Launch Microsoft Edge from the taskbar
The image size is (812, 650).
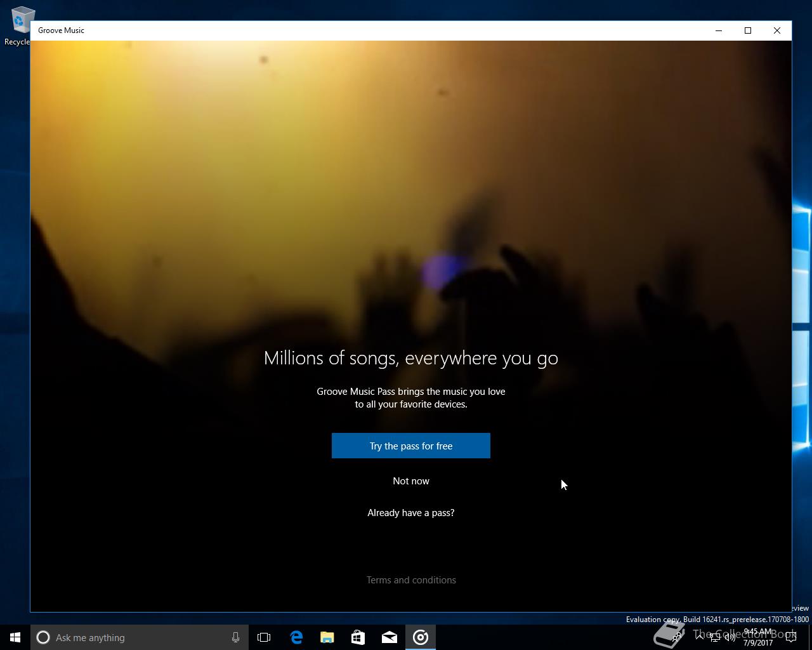(x=296, y=637)
